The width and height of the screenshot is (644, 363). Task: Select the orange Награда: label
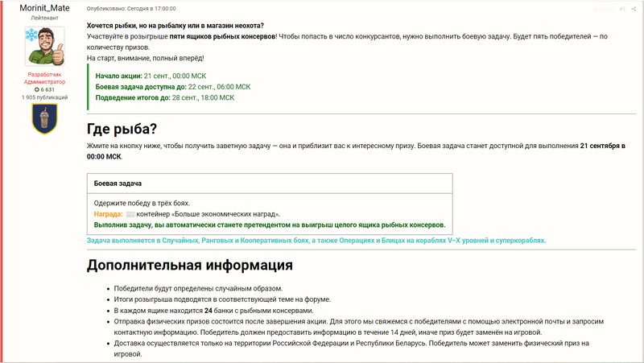pos(109,214)
